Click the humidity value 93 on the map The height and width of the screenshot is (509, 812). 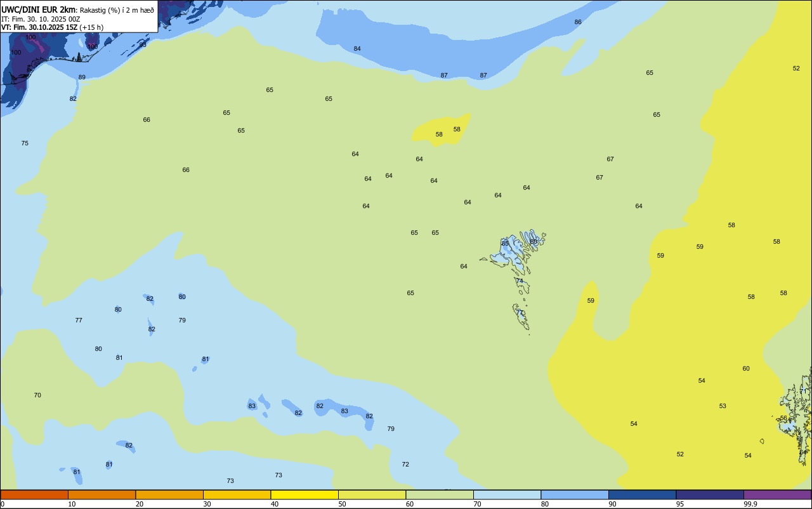143,45
